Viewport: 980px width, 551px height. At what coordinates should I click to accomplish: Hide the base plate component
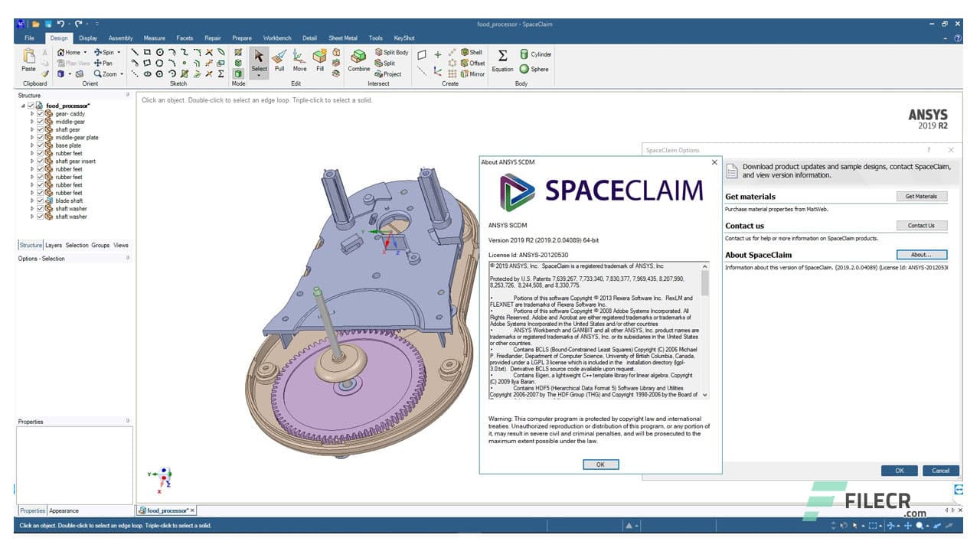[x=40, y=145]
